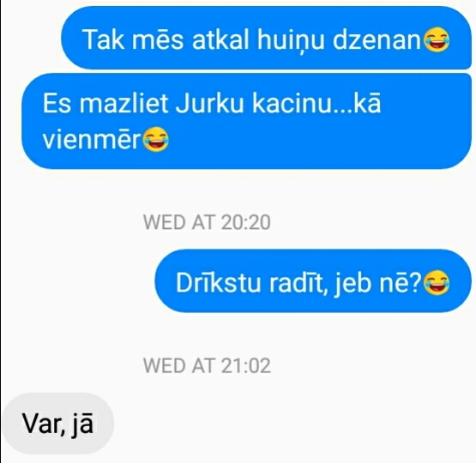Viewport: 476px width, 463px height.
Task: Select the 'Drīkstu radīt, jeb nē?' message bubble
Action: click(313, 280)
